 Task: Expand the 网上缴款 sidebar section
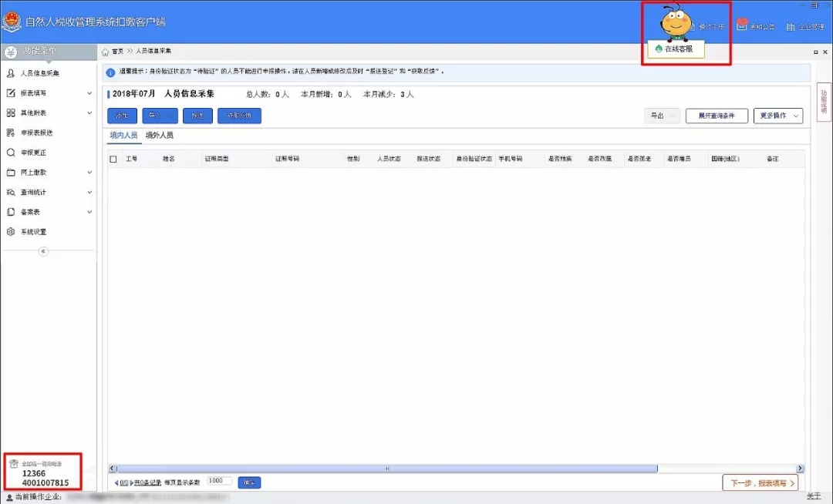click(89, 173)
